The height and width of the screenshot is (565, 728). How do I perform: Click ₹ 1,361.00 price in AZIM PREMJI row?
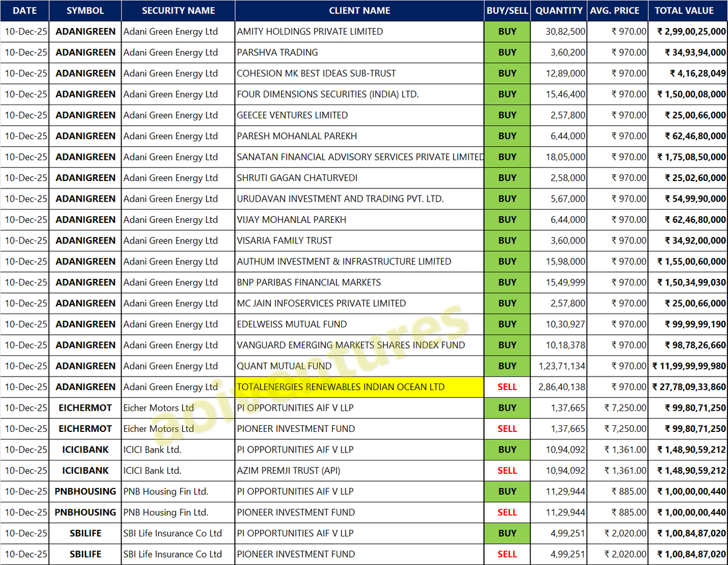(x=617, y=471)
